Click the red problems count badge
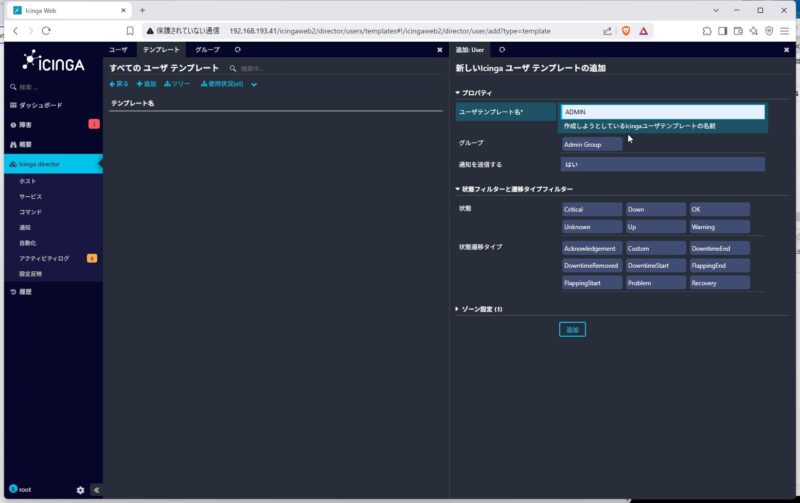Viewport: 800px width, 503px height. (x=94, y=124)
